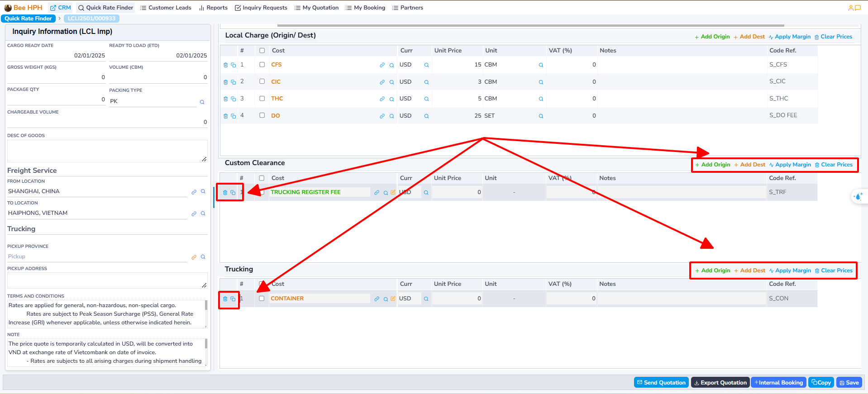Image resolution: width=868 pixels, height=394 pixels.
Task: Open user account icon at top right
Action: point(851,8)
